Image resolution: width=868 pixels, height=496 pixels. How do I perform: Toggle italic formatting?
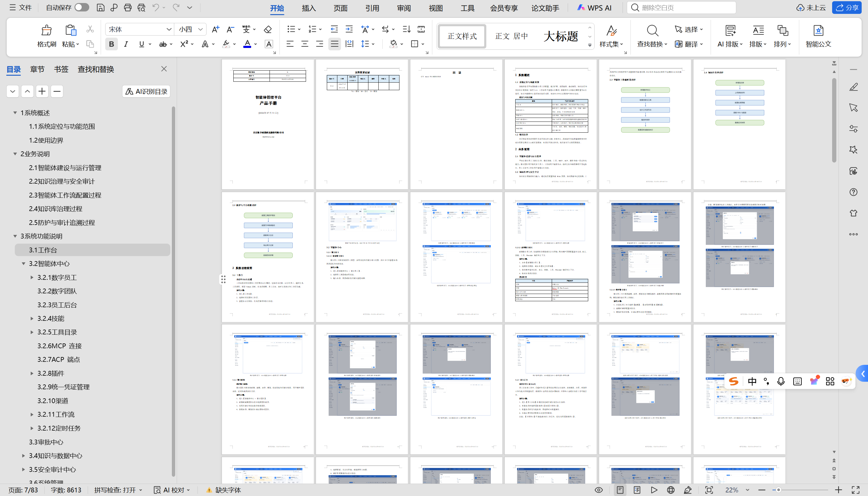click(126, 44)
